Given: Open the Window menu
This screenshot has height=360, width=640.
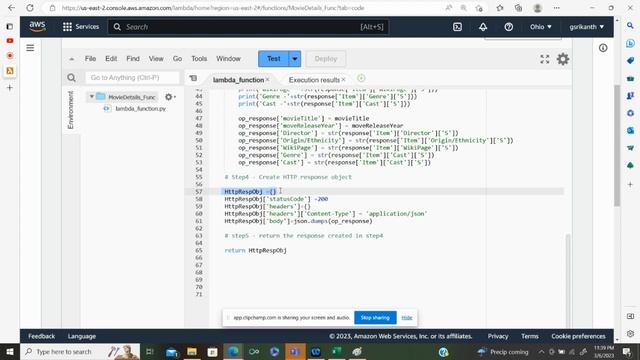Looking at the screenshot, I should (x=228, y=59).
